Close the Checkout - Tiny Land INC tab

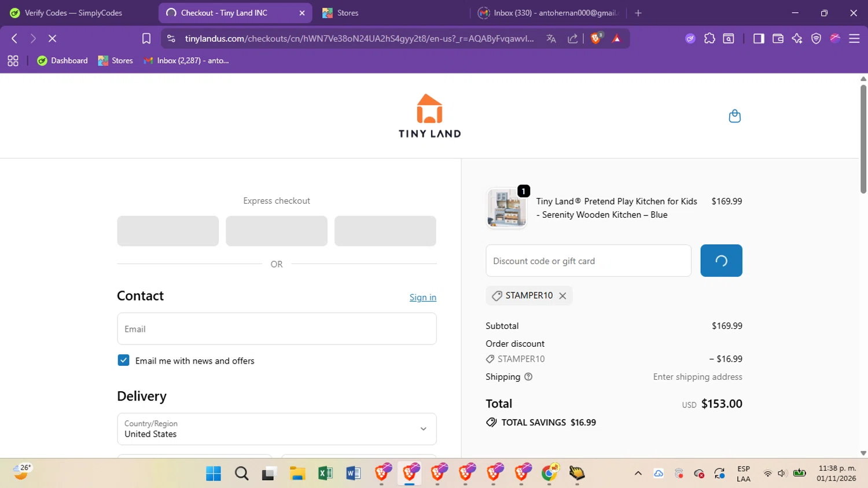click(x=302, y=13)
